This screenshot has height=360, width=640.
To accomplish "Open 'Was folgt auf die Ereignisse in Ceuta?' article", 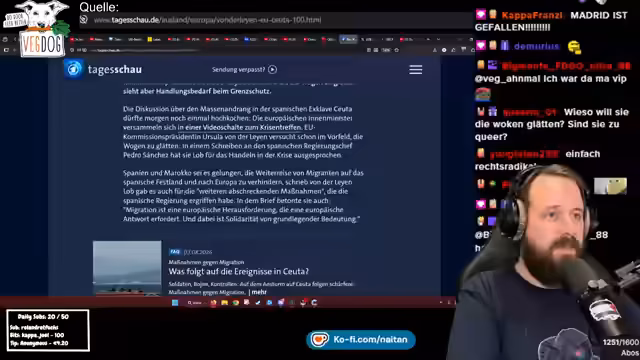I will pos(238,271).
